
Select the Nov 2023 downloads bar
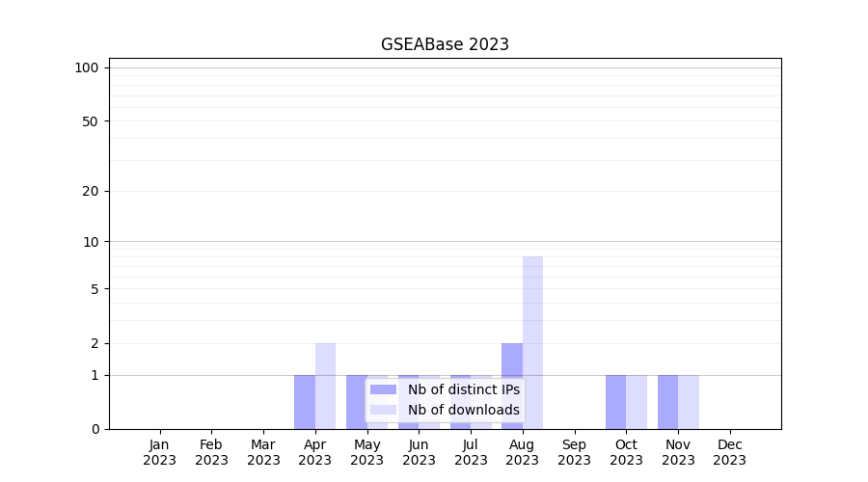(x=689, y=402)
